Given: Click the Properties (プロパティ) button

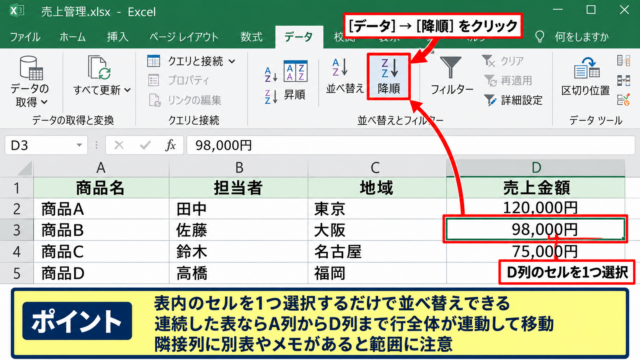Looking at the screenshot, I should [179, 80].
